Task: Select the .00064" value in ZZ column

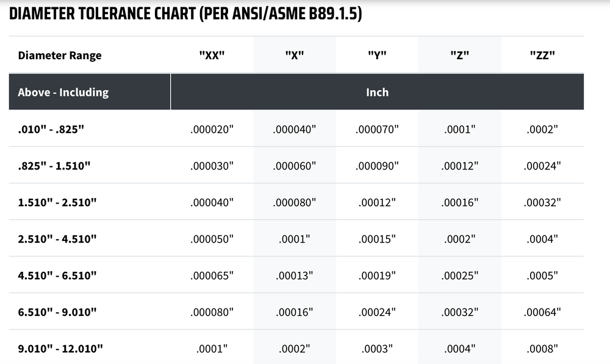Action: click(542, 312)
